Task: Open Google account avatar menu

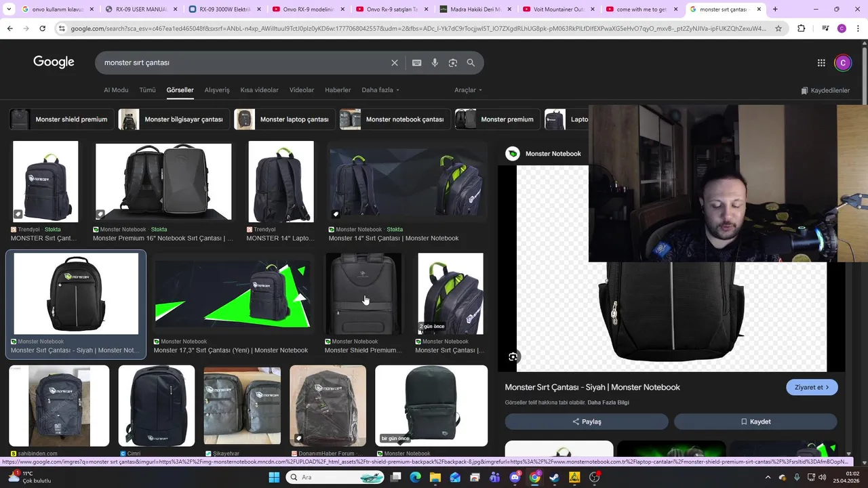Action: [843, 62]
